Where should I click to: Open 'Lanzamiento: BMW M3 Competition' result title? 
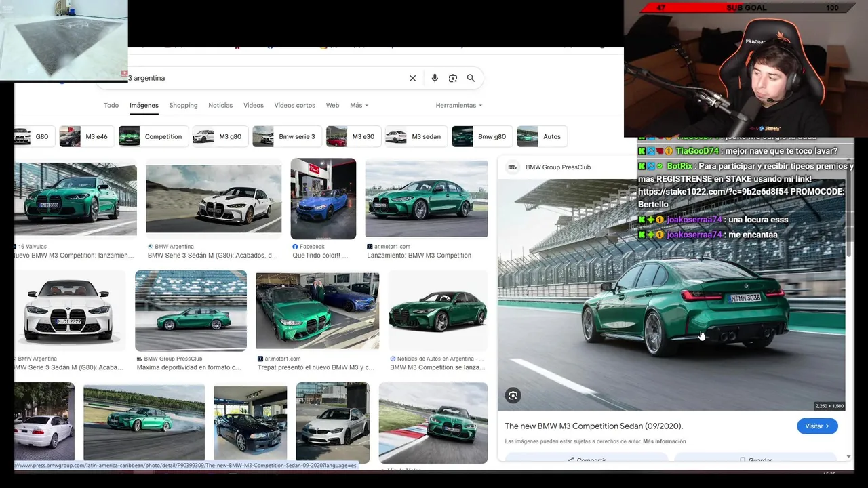[x=419, y=256]
